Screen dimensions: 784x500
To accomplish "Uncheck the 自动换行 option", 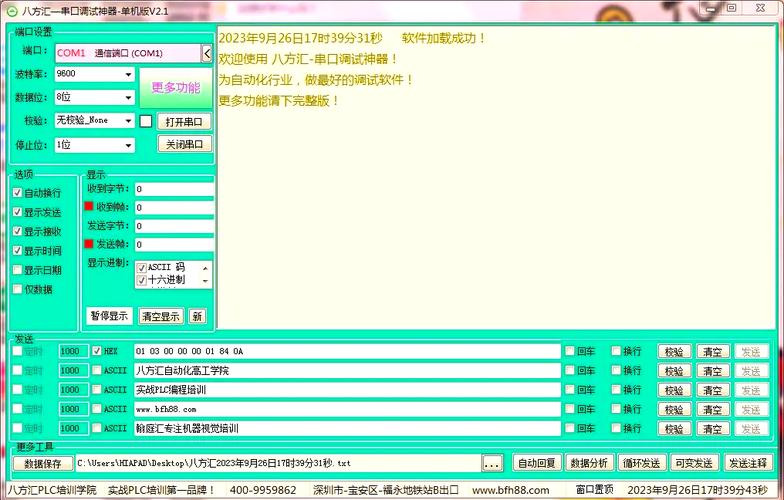I will 18,192.
